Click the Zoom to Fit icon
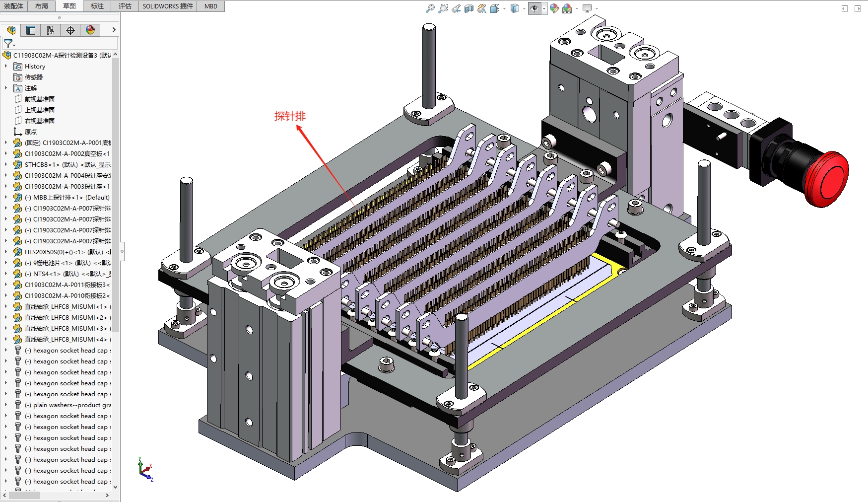Screen dimensions: 868x502 [x=430, y=8]
